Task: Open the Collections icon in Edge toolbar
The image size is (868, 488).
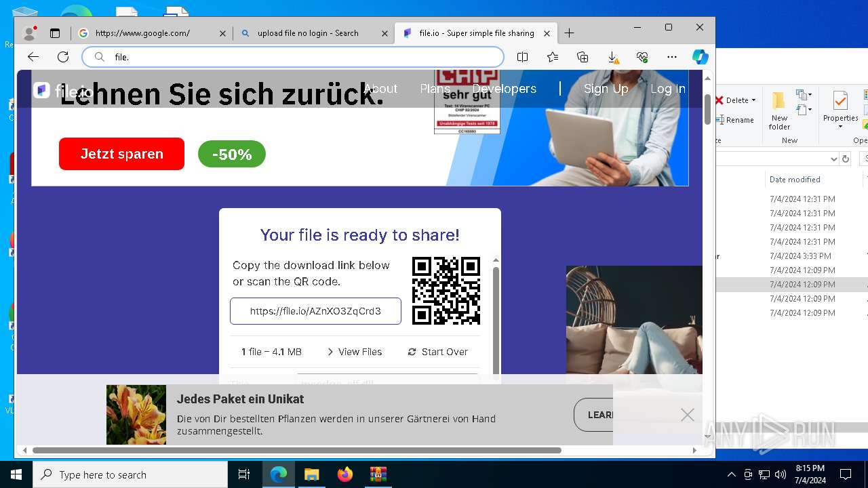Action: (x=583, y=57)
